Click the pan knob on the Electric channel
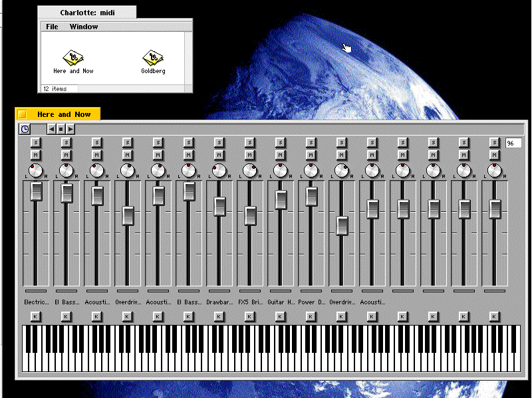The width and height of the screenshot is (532, 398). [x=36, y=171]
